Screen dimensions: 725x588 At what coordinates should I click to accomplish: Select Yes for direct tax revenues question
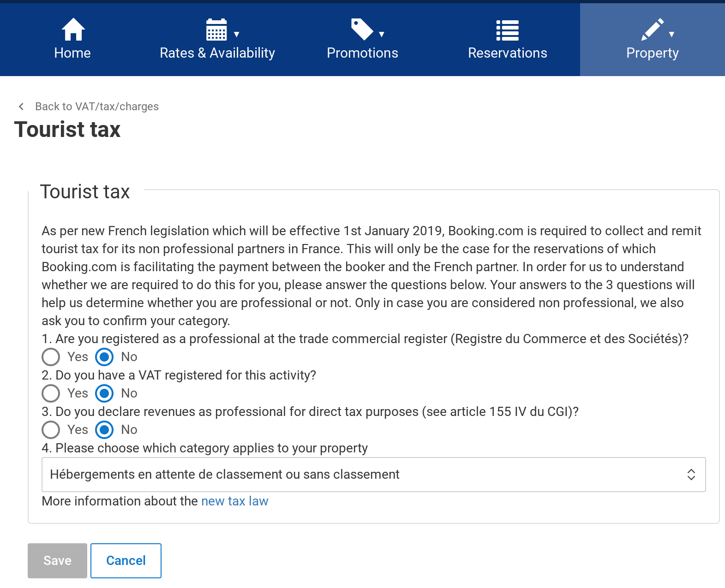(x=51, y=430)
